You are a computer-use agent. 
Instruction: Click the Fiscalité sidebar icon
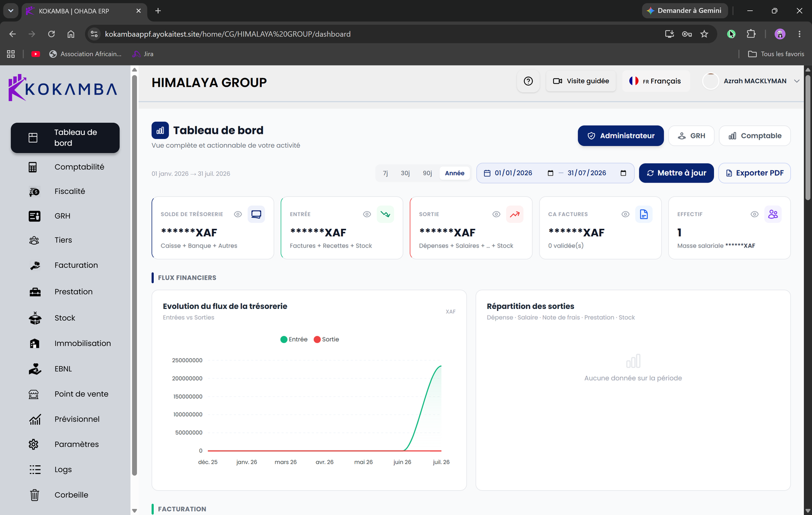(x=34, y=192)
